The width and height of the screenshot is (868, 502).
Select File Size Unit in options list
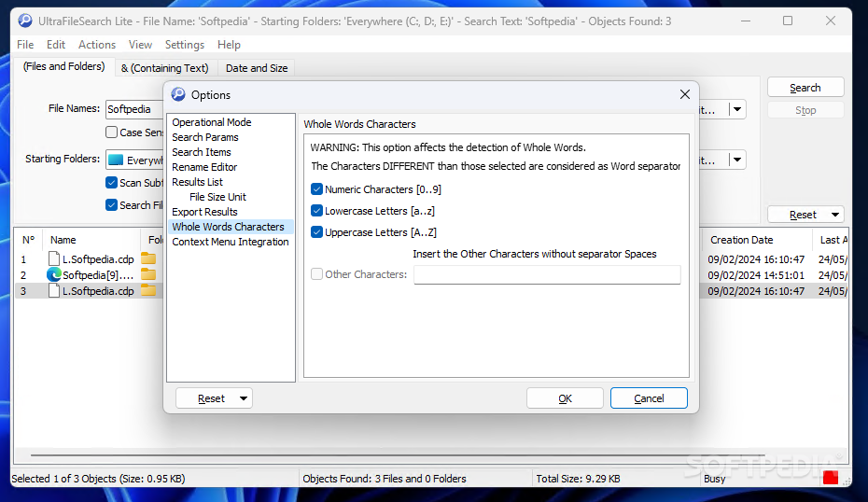(x=217, y=197)
